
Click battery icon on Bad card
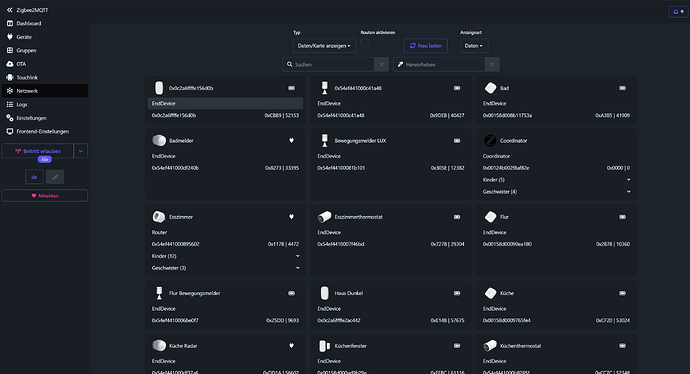pos(622,88)
